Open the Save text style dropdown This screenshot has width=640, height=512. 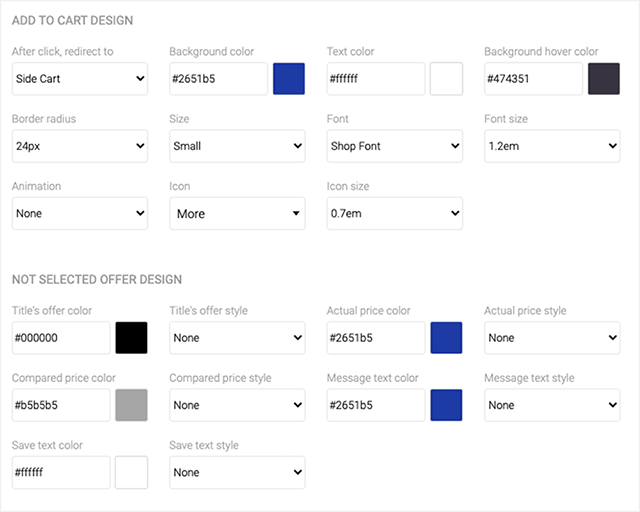[x=237, y=472]
